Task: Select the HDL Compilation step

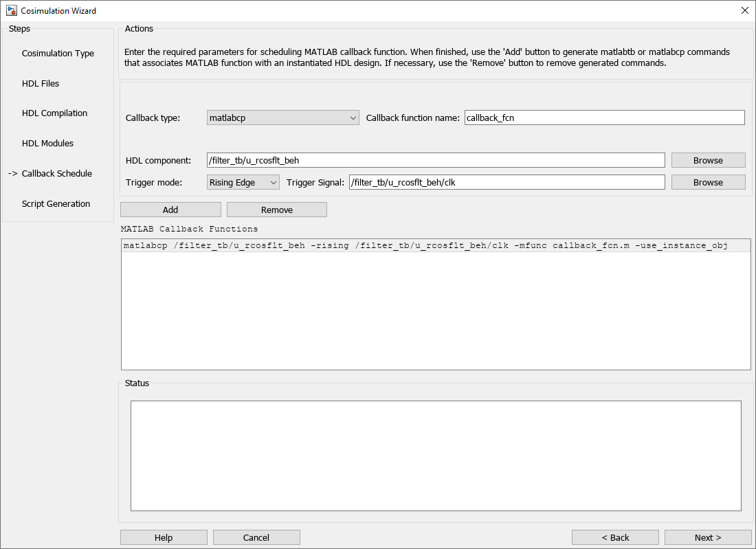Action: (x=54, y=113)
